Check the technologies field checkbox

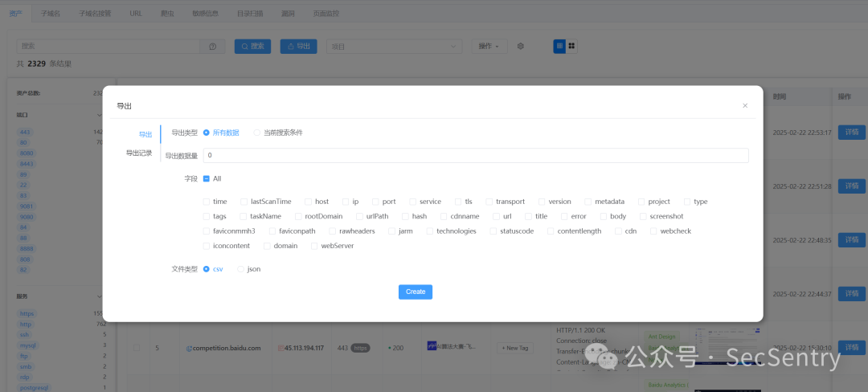click(x=430, y=231)
